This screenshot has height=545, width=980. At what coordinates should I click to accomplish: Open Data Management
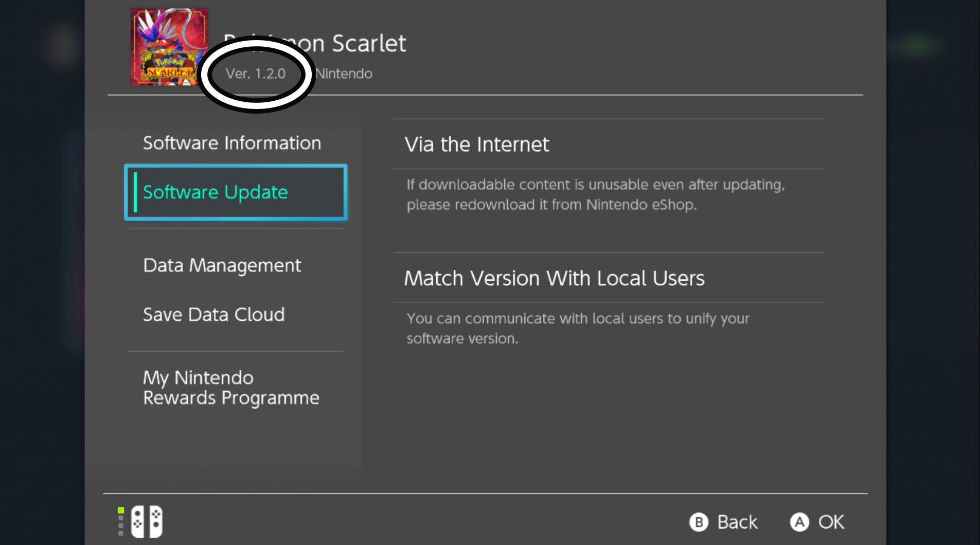click(x=222, y=265)
